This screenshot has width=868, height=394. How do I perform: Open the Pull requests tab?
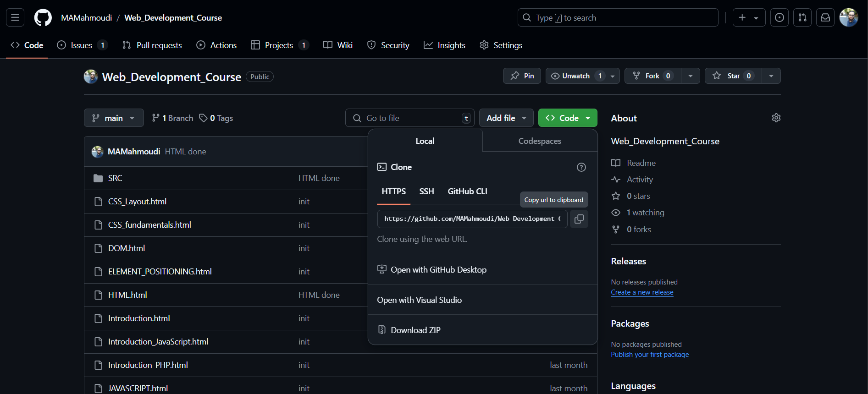tap(152, 45)
